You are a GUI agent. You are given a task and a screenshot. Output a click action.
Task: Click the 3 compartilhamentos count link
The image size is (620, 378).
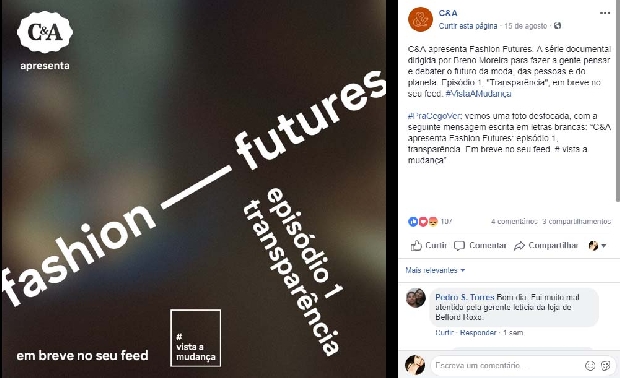pyautogui.click(x=577, y=221)
